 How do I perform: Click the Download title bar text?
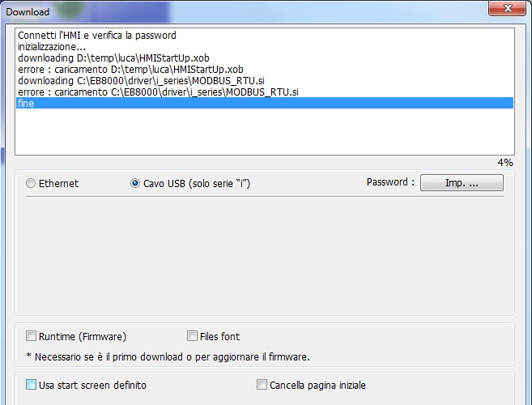(x=28, y=12)
